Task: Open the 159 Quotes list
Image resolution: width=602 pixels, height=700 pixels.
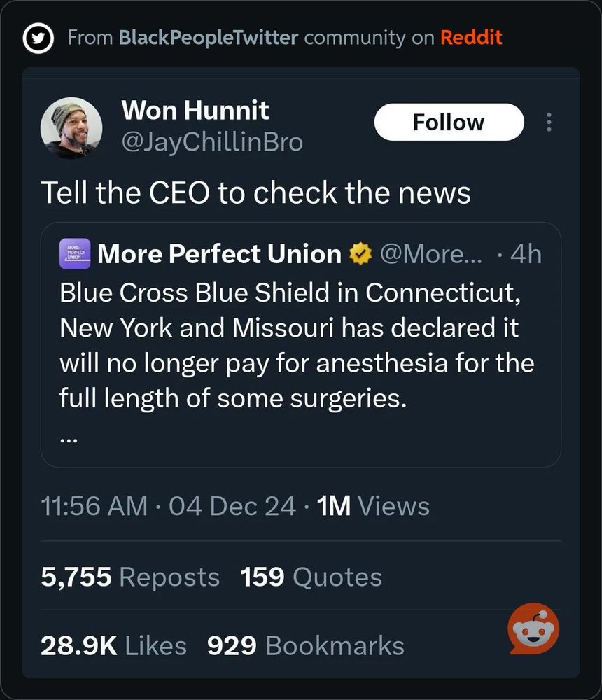Action: tap(311, 577)
